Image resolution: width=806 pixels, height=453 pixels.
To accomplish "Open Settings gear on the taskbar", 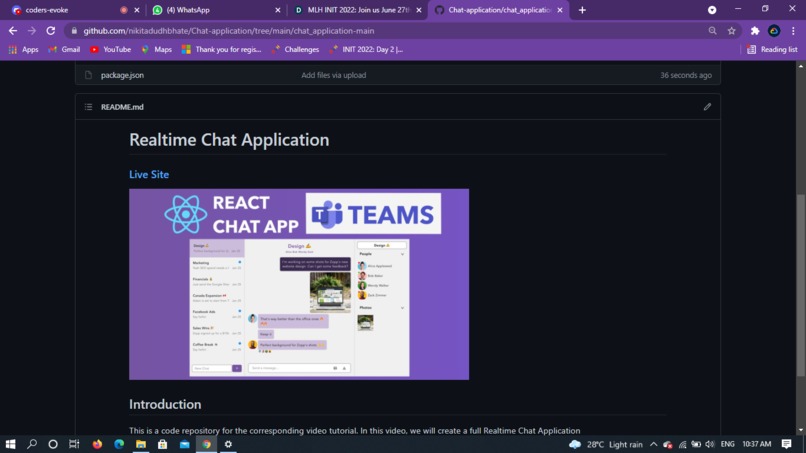I will pos(228,444).
